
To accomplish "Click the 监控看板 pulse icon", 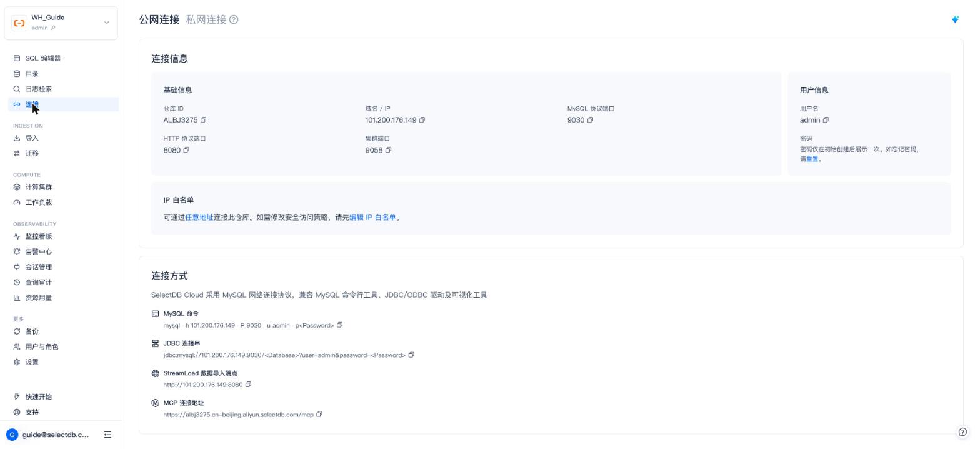I will pos(17,236).
